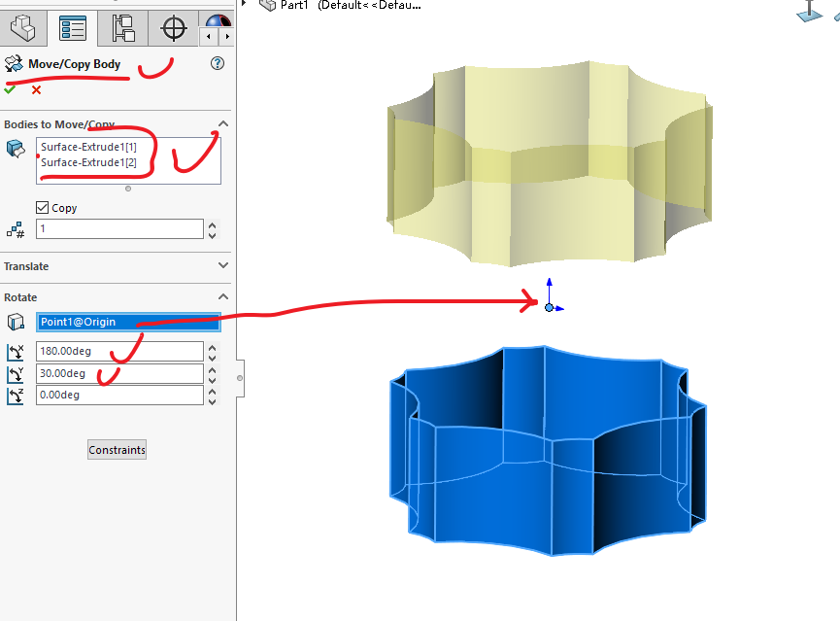Open the DisplayManager tab
The image size is (840, 621).
[218, 21]
